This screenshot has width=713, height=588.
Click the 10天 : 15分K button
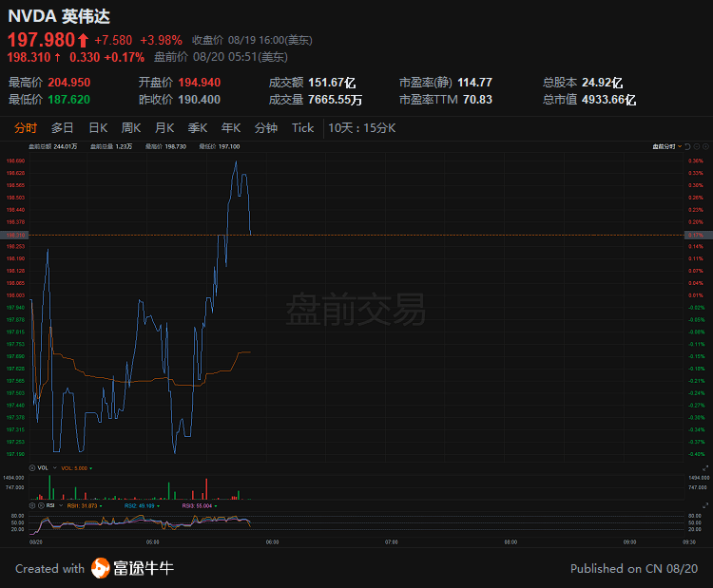361,128
